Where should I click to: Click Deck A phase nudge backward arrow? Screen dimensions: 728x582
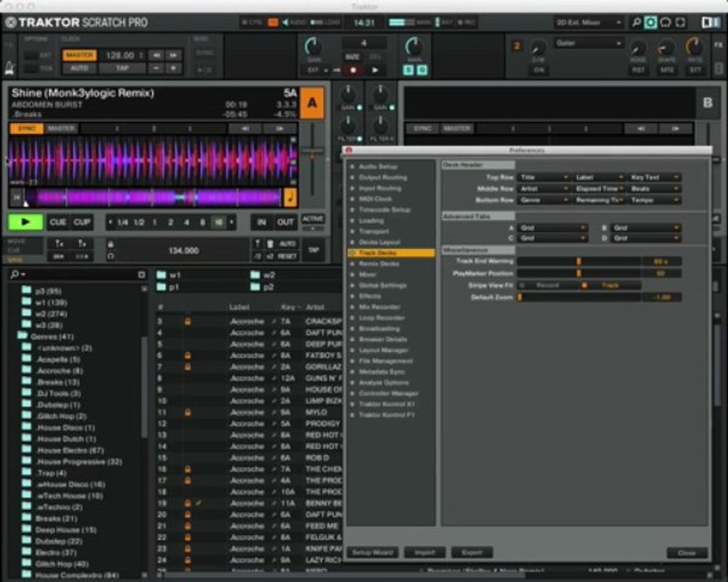(x=245, y=129)
